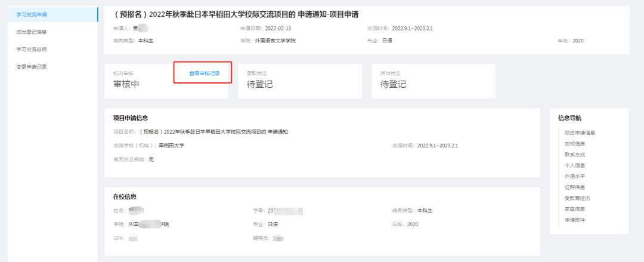Select 变更申请记录 in the left menu
The width and height of the screenshot is (644, 262).
[33, 67]
